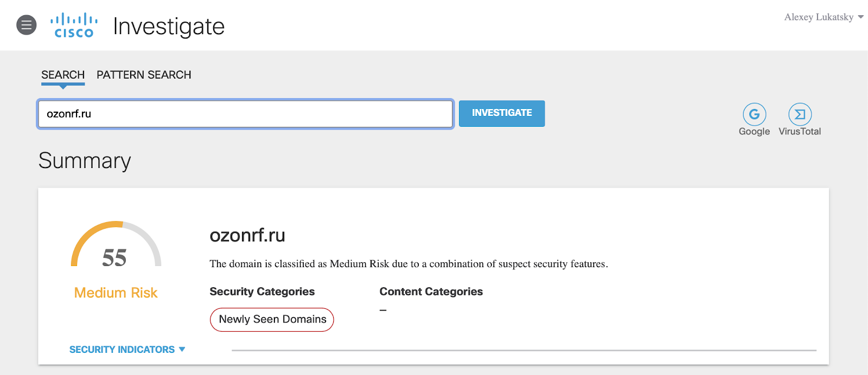The image size is (868, 375).
Task: Switch to the PATTERN SEARCH tab
Action: 144,75
